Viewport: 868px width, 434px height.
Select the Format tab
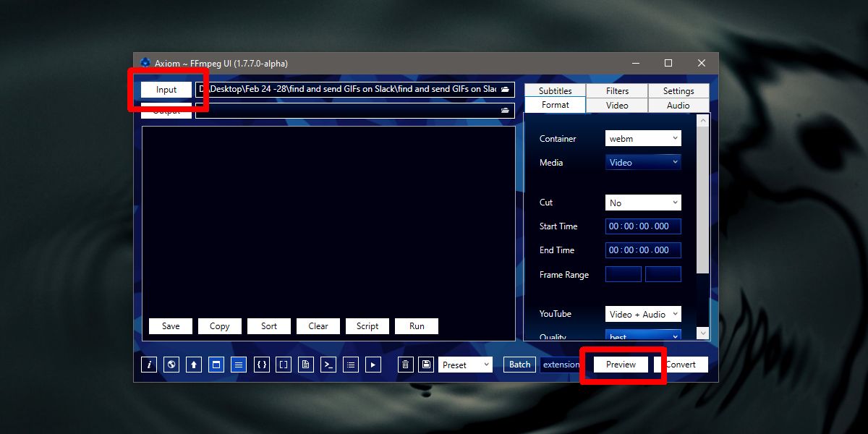pos(556,105)
